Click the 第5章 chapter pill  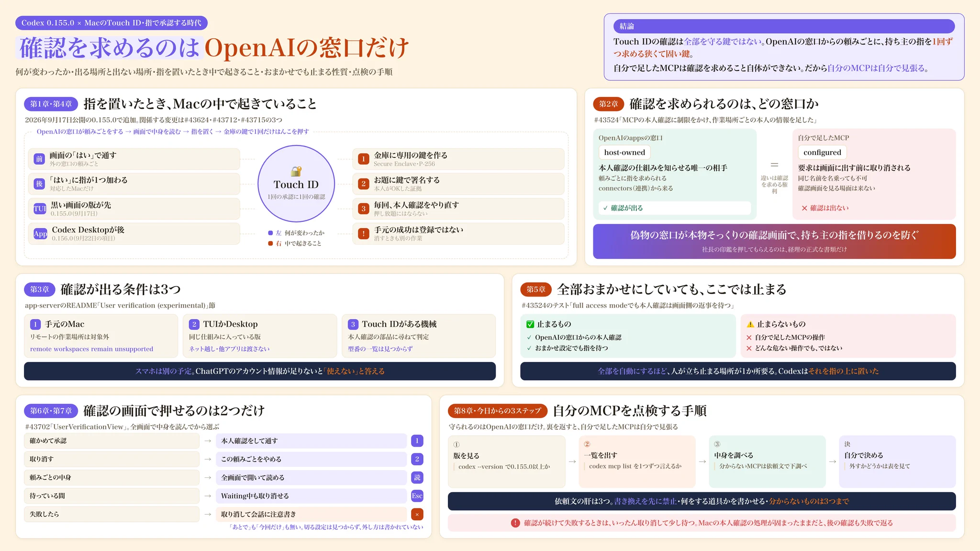coord(536,289)
